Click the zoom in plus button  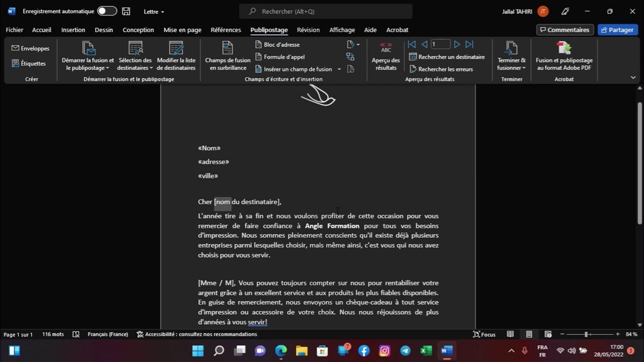(618, 334)
